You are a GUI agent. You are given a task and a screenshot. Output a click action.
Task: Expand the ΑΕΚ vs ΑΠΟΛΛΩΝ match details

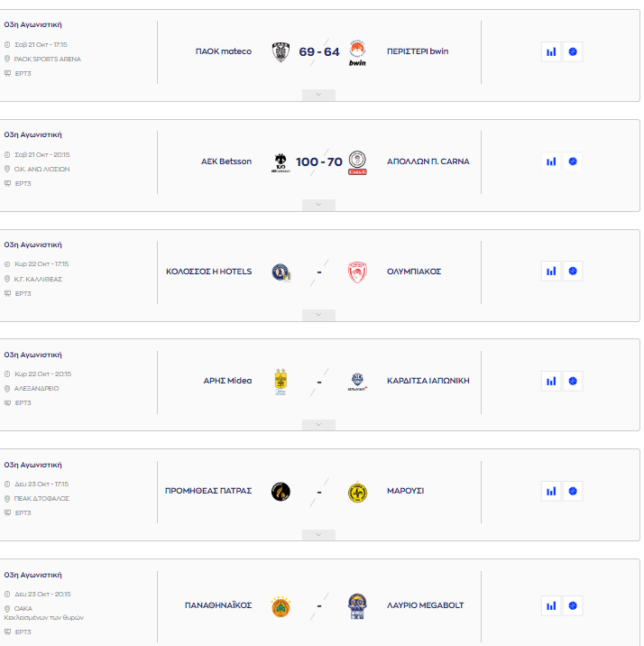click(x=318, y=205)
